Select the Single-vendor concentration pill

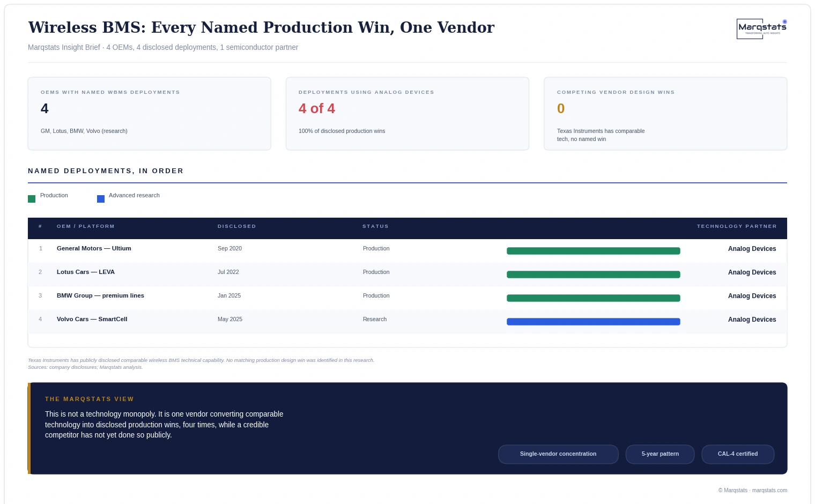pyautogui.click(x=558, y=454)
